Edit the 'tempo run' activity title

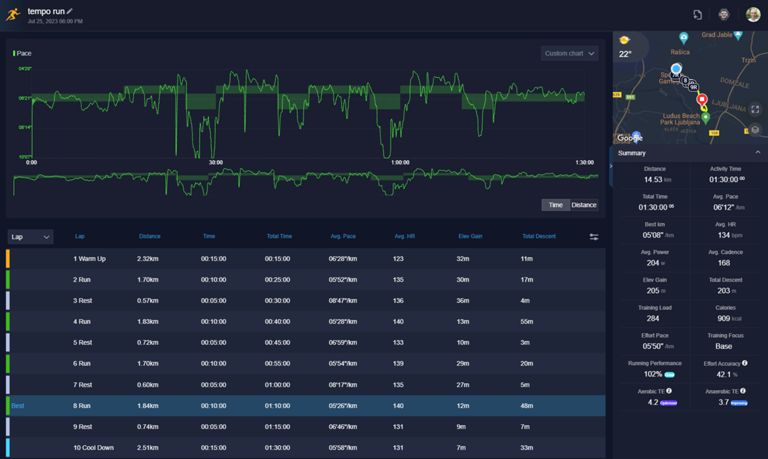(70, 11)
